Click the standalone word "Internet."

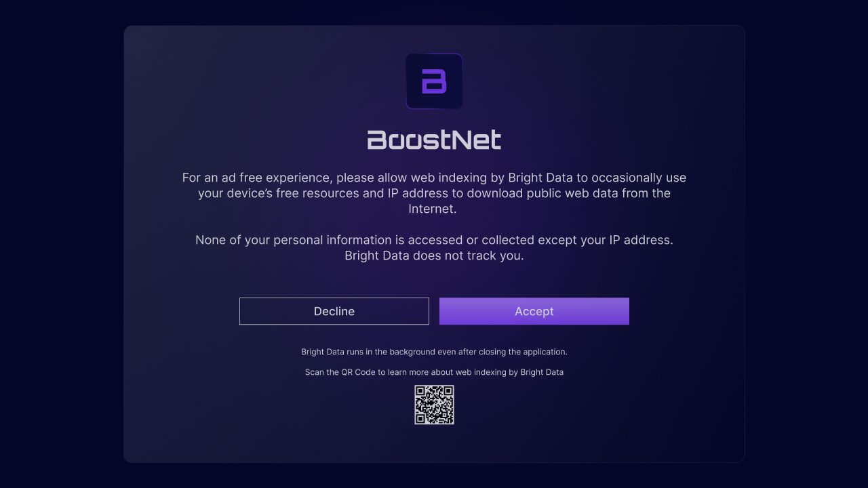click(434, 209)
